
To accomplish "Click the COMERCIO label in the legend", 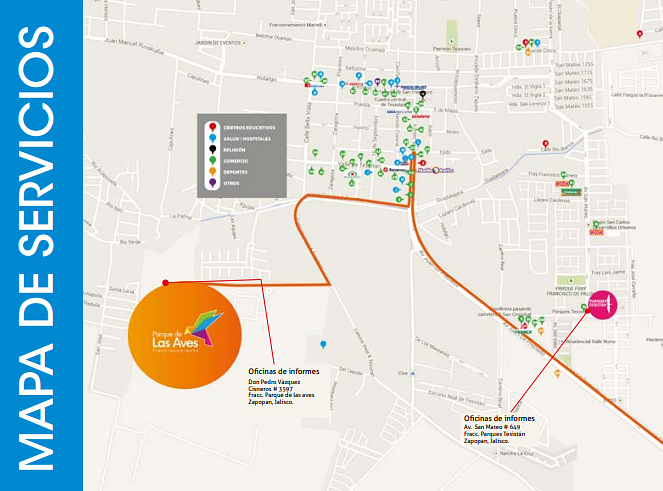I will [237, 162].
